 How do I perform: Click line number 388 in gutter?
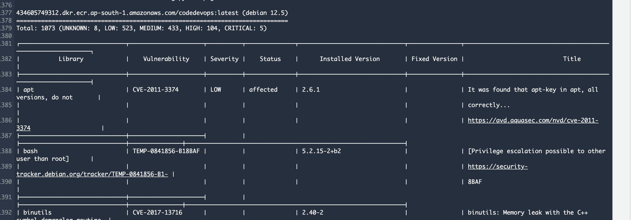[x=6, y=151]
